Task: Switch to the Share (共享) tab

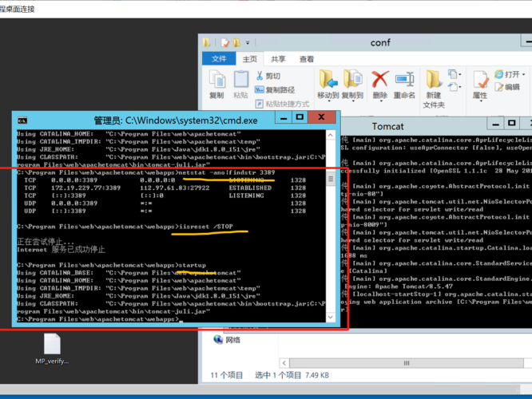Action: coord(278,59)
